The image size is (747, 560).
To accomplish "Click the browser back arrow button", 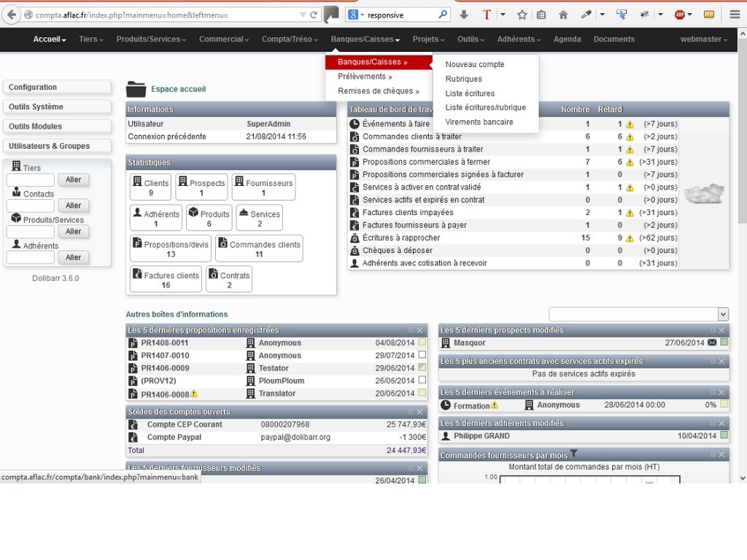I will click(12, 15).
